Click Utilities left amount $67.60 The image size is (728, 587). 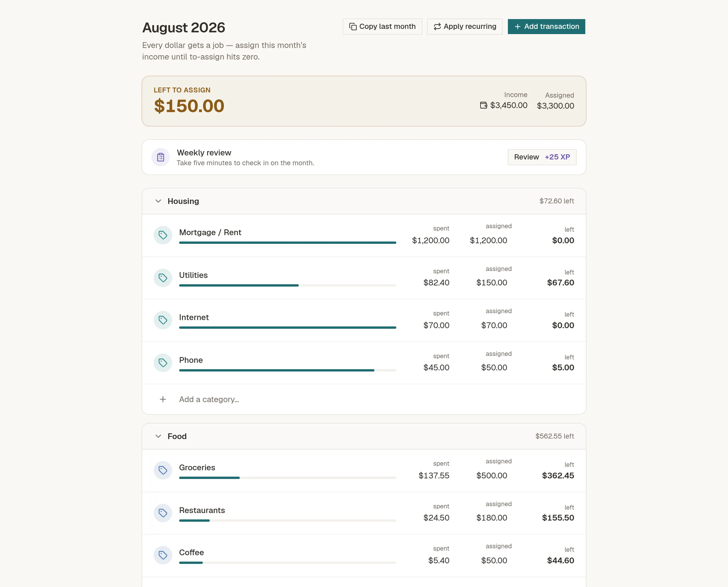560,283
